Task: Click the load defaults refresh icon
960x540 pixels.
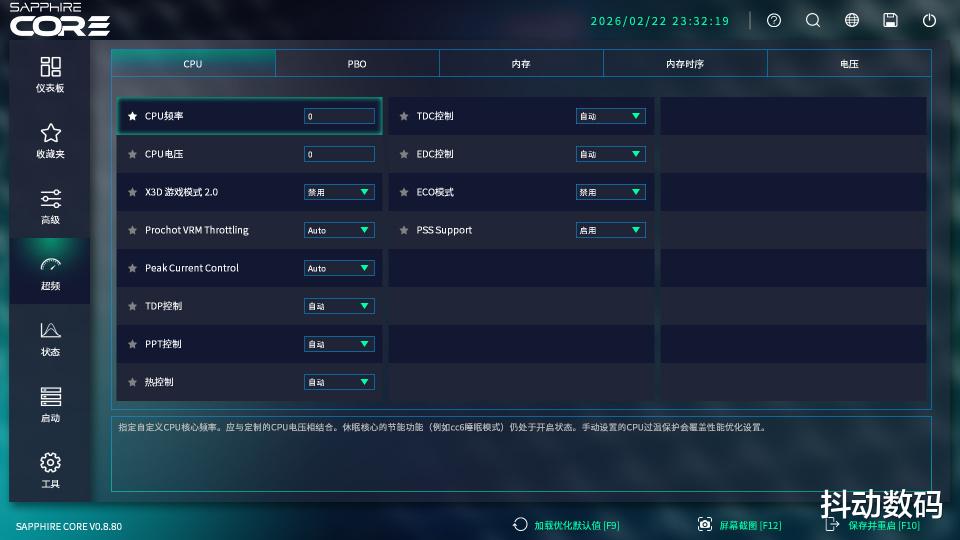Action: (x=520, y=525)
